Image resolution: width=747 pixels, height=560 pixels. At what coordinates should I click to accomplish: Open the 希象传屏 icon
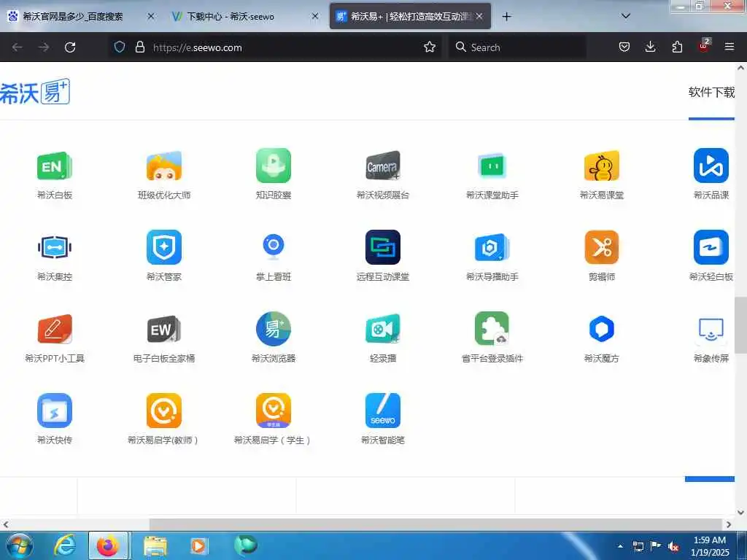(711, 329)
